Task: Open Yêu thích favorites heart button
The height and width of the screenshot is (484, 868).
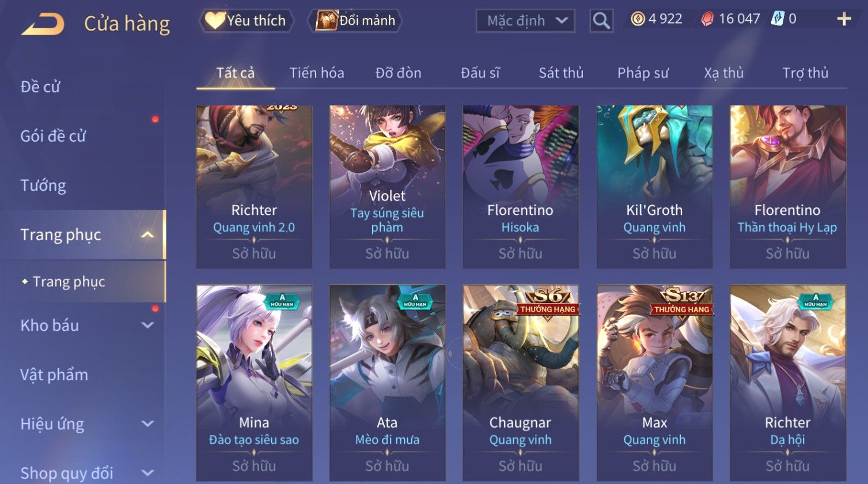Action: tap(247, 21)
